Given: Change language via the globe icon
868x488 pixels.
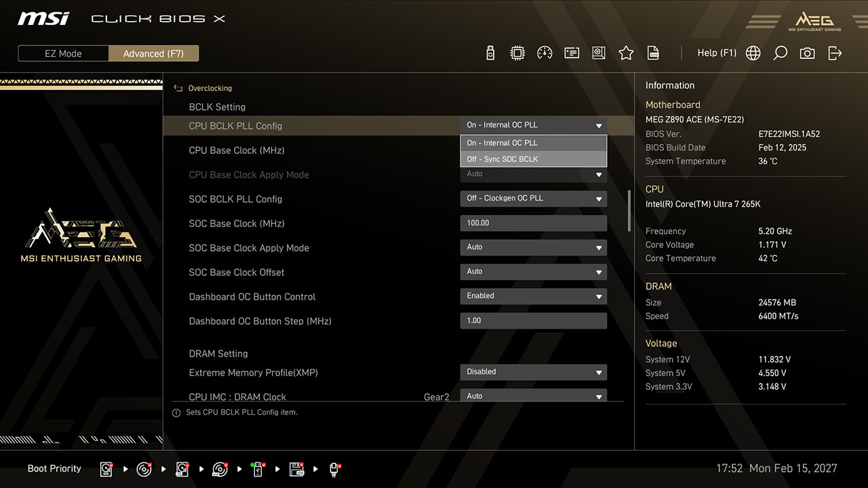Looking at the screenshot, I should [753, 53].
